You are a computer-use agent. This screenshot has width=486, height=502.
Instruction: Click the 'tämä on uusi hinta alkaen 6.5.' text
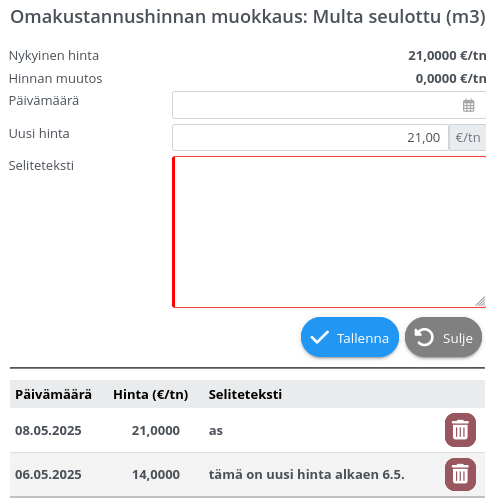click(x=307, y=474)
